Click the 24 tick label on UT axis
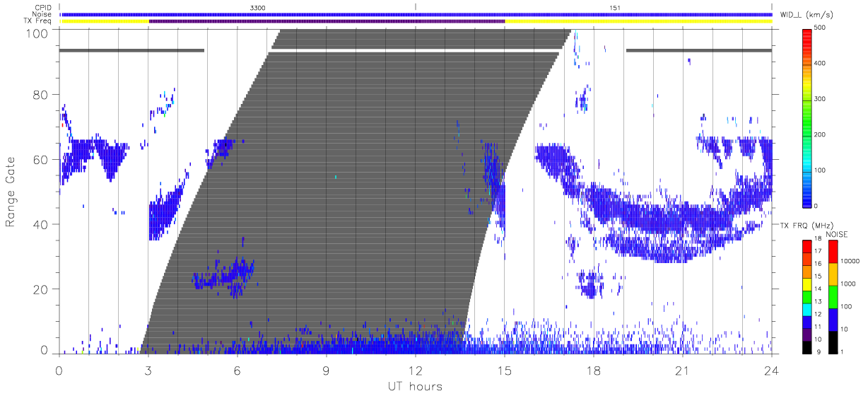 771,371
